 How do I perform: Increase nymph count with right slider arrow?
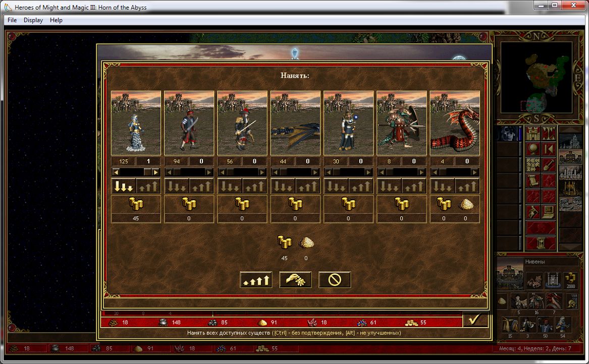point(156,172)
